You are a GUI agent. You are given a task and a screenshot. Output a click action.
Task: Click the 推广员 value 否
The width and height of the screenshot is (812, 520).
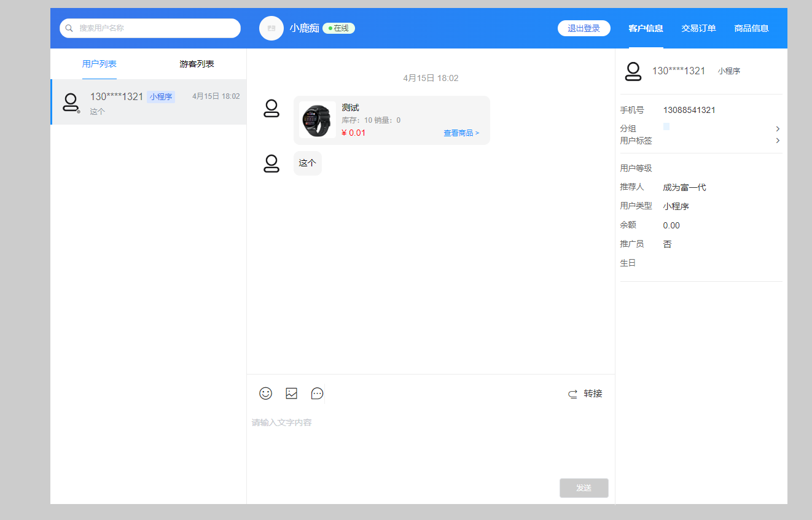(667, 244)
